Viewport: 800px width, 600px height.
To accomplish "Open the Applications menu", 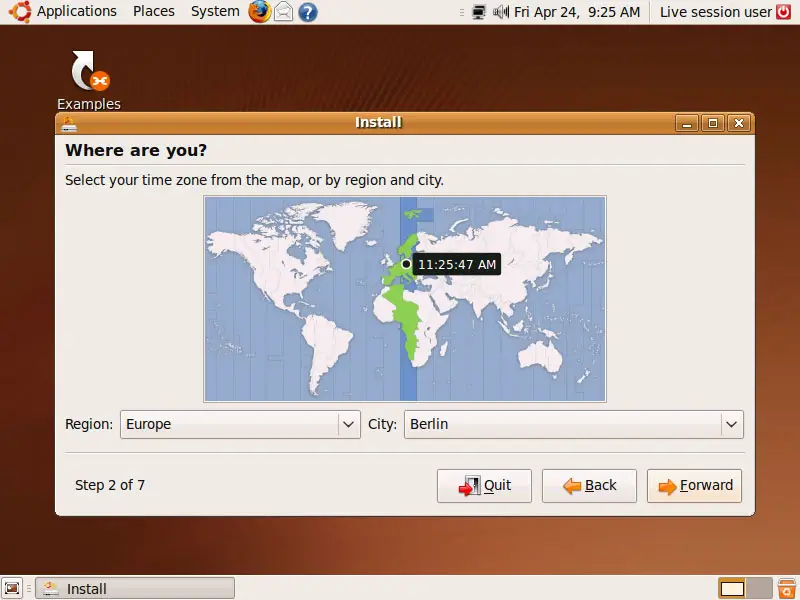I will pyautogui.click(x=77, y=11).
